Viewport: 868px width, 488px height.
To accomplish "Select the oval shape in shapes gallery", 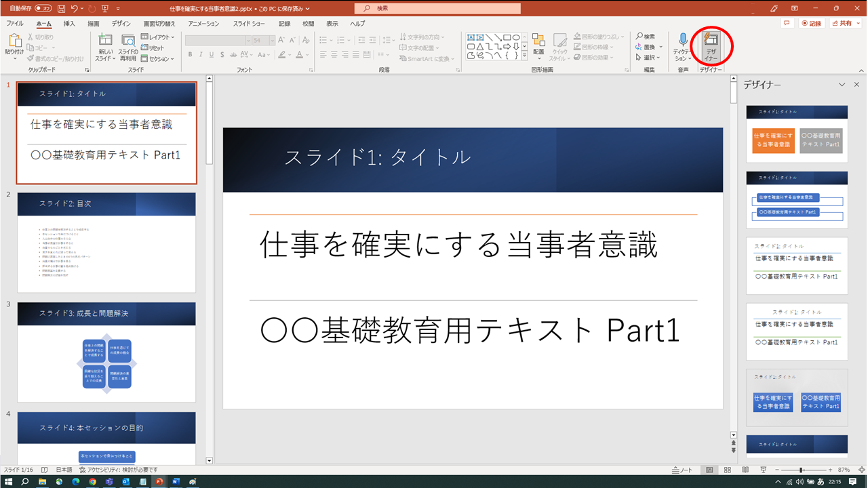I will point(516,37).
